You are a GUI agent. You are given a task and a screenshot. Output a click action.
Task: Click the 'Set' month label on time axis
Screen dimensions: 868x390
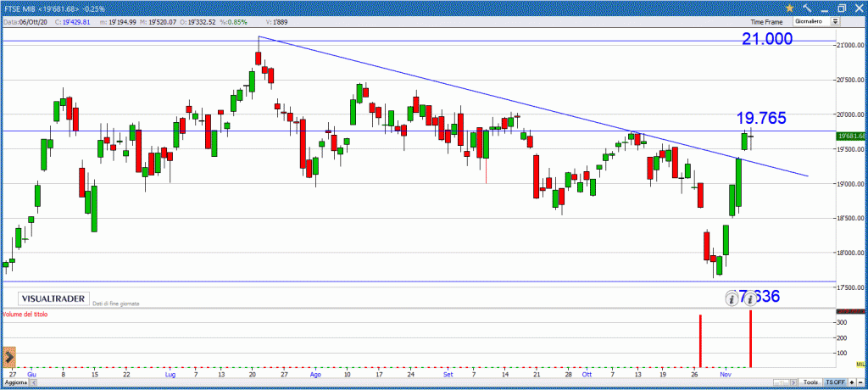(x=449, y=375)
